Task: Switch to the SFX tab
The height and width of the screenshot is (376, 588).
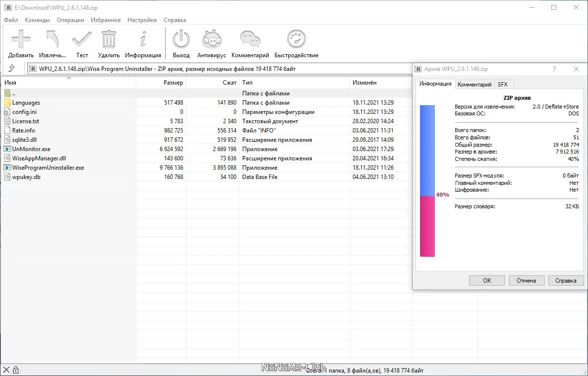Action: click(x=503, y=85)
